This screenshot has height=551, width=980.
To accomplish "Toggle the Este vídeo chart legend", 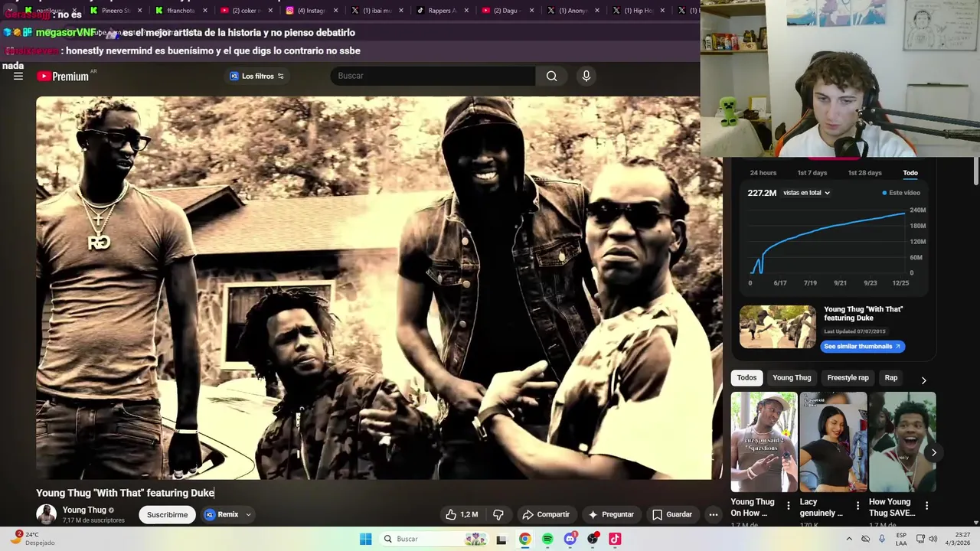I will [901, 193].
